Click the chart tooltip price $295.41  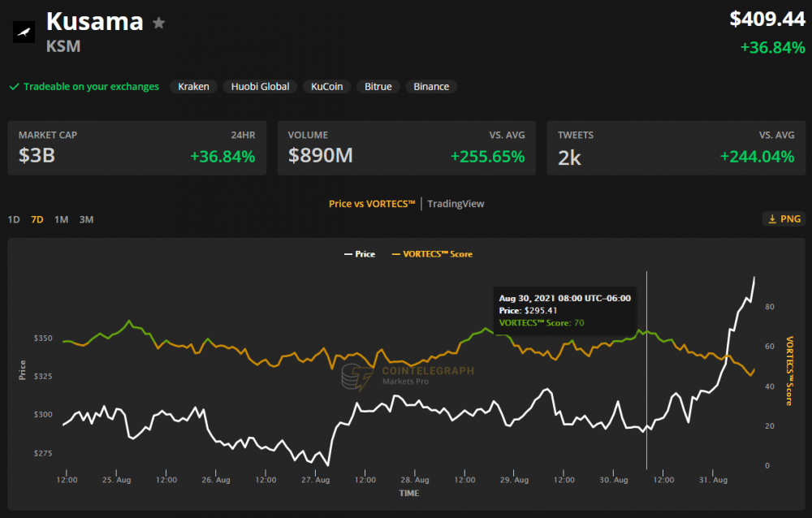[541, 310]
